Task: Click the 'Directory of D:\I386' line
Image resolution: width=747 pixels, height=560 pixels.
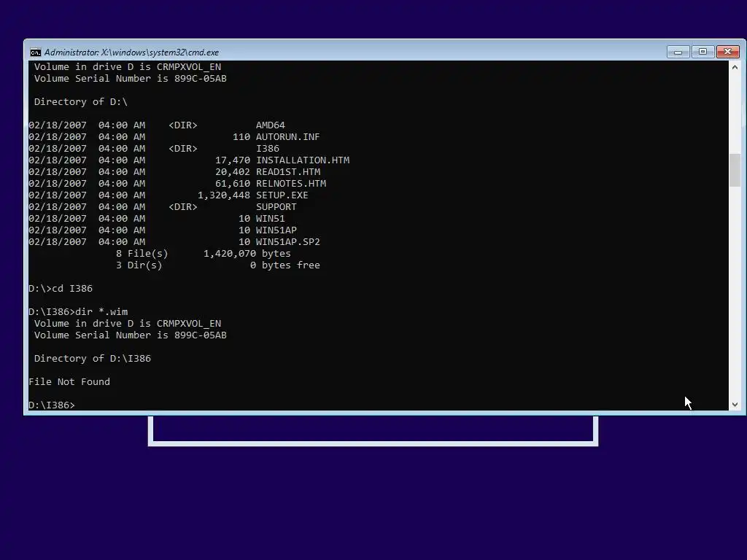Action: click(x=93, y=359)
